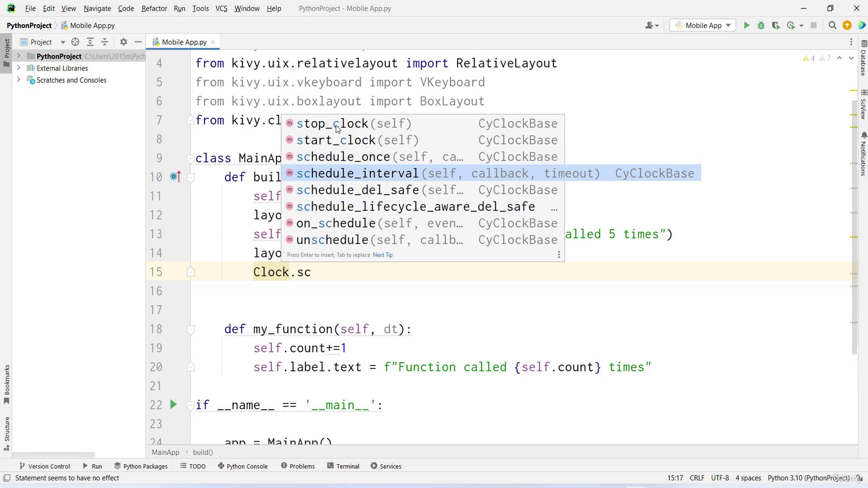The image size is (868, 488).
Task: Expand all in Project panel
Action: (90, 42)
